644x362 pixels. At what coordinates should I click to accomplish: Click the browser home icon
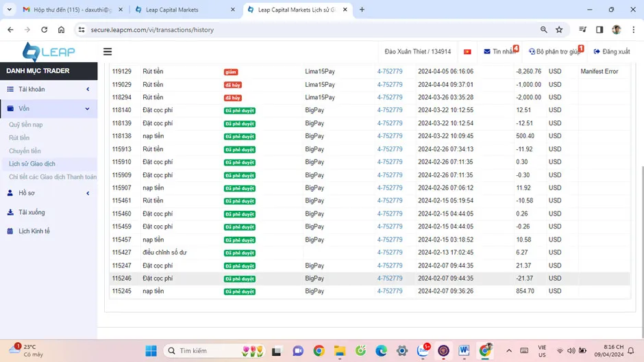(61, 29)
